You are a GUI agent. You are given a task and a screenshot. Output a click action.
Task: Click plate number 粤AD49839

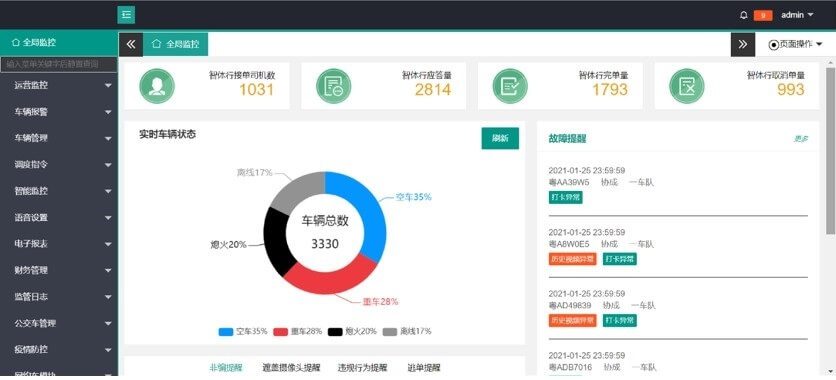(570, 306)
